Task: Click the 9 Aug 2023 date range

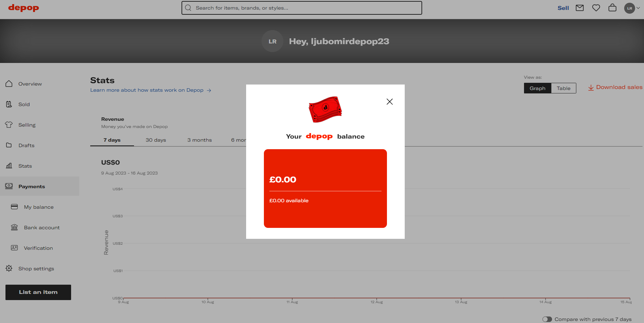Action: tap(129, 173)
